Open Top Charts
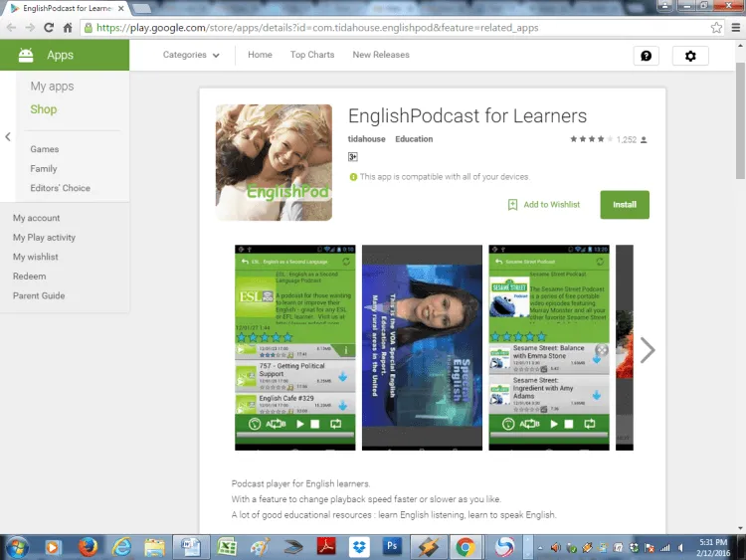The height and width of the screenshot is (560, 746). (312, 55)
